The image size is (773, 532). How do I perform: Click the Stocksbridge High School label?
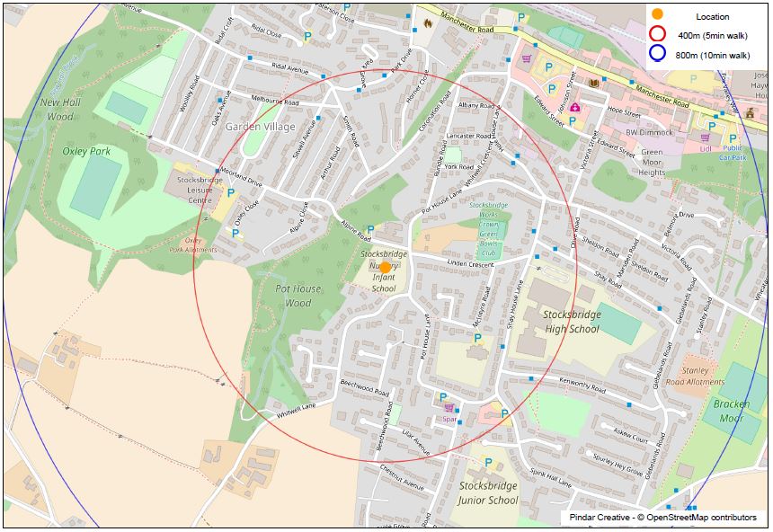pyautogui.click(x=571, y=322)
